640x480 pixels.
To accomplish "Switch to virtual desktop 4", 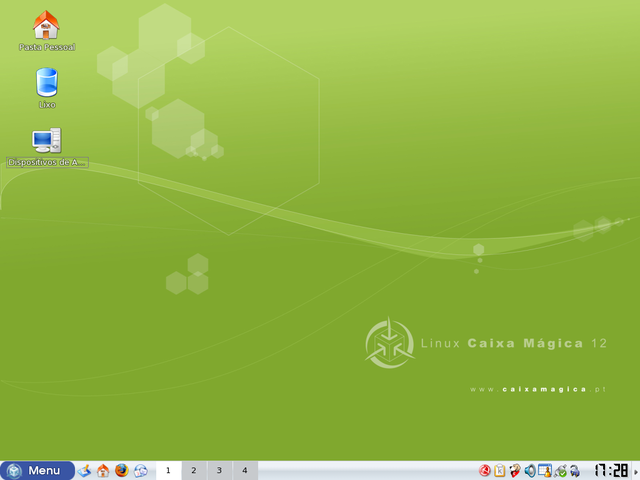I will [x=245, y=471].
